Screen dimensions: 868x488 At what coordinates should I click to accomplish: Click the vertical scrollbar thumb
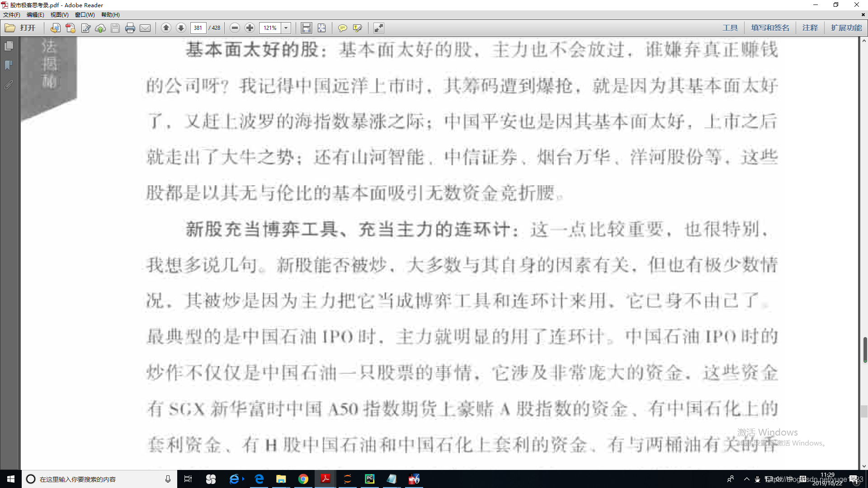tap(864, 349)
